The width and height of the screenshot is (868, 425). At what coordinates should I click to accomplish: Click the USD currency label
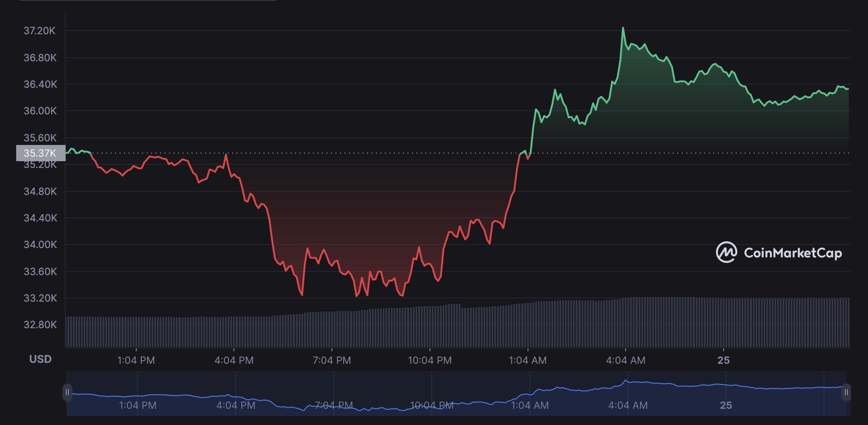pos(40,359)
